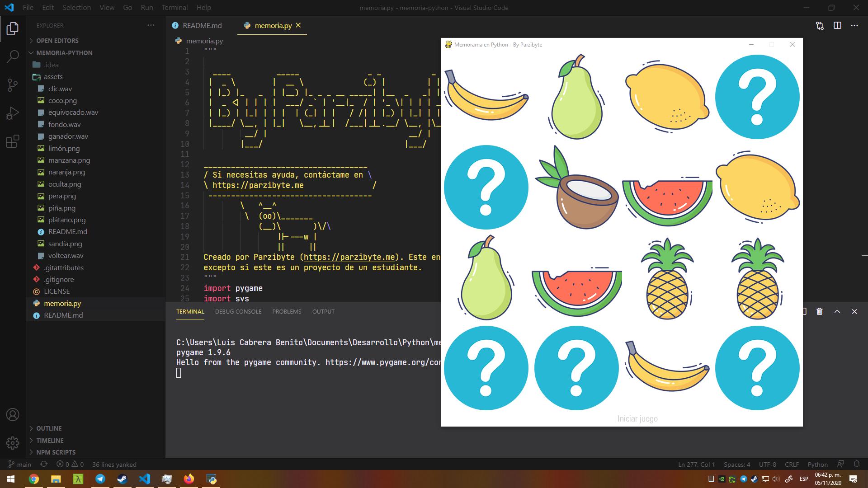The height and width of the screenshot is (488, 868).
Task: Split the editor to the right
Action: coord(837,26)
